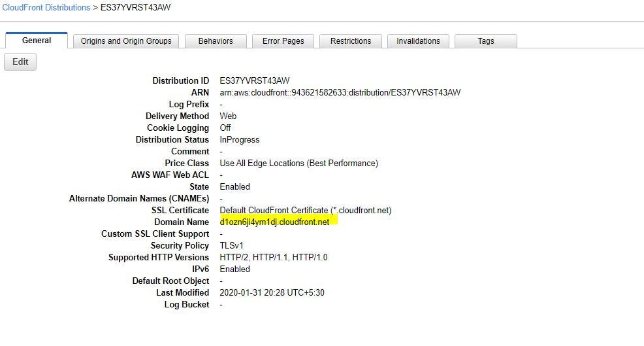This screenshot has height=346, width=644.
Task: Click the IPv6 label
Action: (x=201, y=269)
